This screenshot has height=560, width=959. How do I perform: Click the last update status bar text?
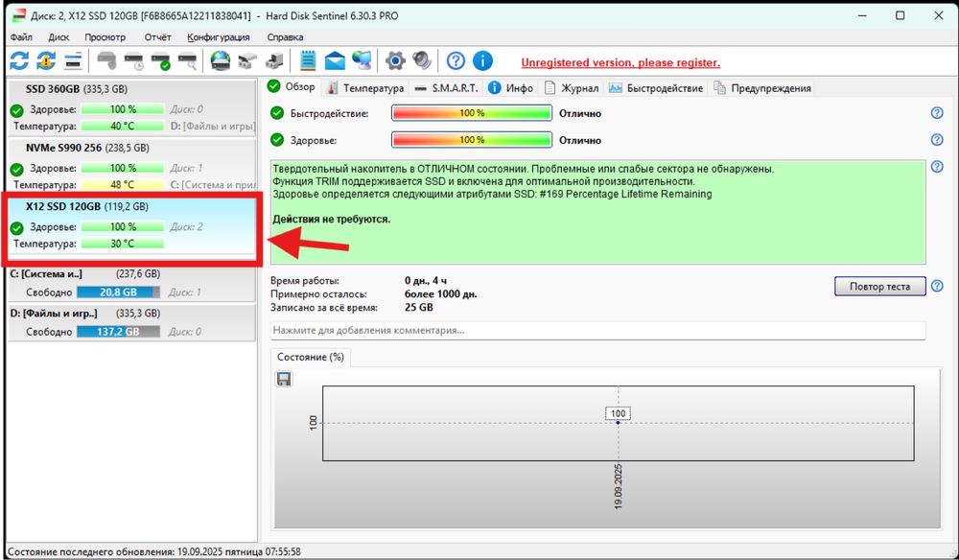[x=154, y=551]
